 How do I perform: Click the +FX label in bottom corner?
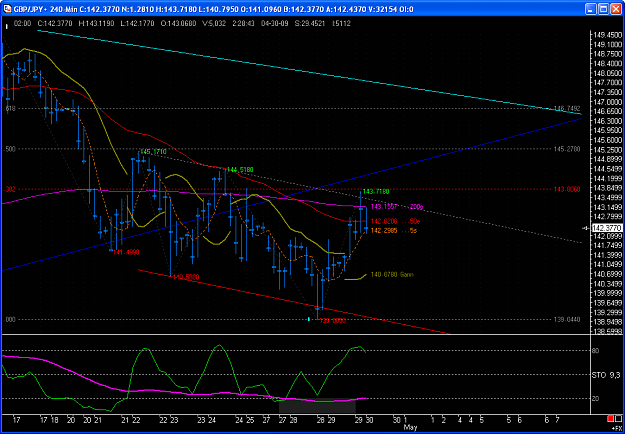(x=617, y=427)
